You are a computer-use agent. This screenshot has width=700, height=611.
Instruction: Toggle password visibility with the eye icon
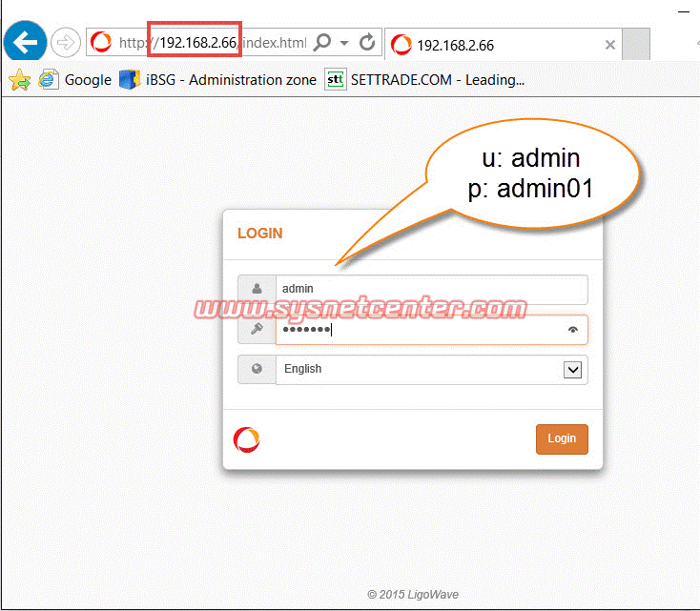(573, 330)
